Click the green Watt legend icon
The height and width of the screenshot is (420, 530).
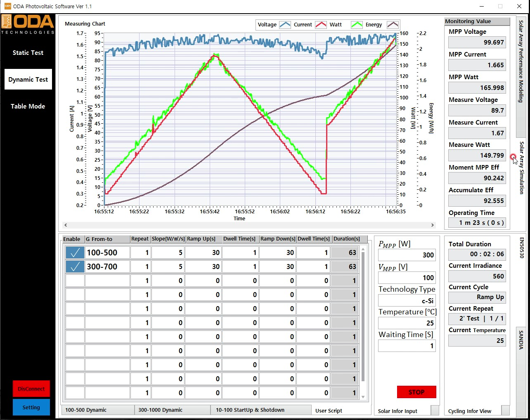357,25
